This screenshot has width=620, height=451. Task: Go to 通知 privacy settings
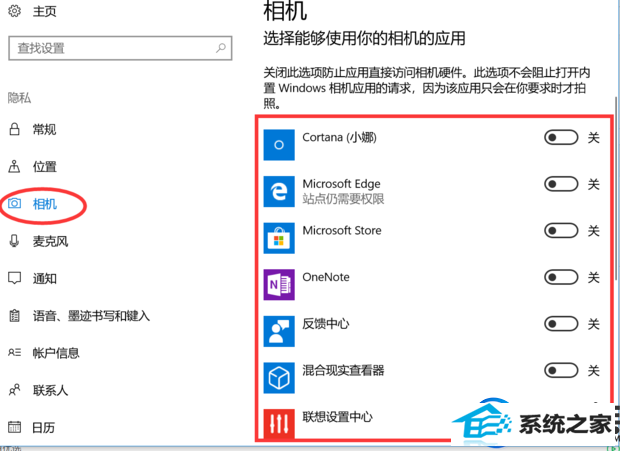click(44, 278)
